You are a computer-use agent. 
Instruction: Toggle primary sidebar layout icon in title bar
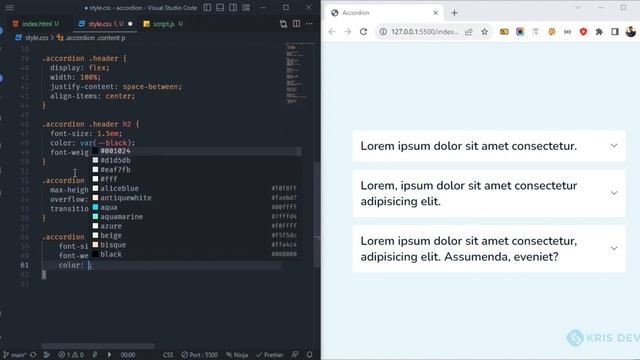(x=207, y=7)
